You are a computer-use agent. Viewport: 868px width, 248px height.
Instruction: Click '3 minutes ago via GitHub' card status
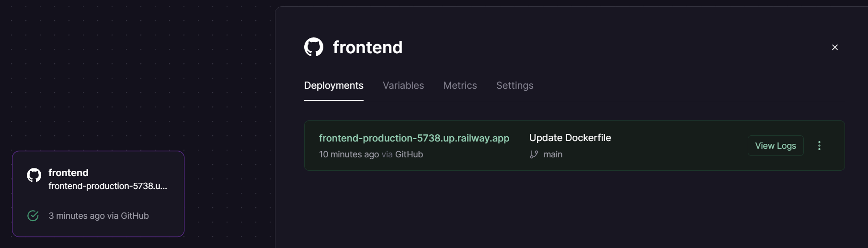[99, 216]
